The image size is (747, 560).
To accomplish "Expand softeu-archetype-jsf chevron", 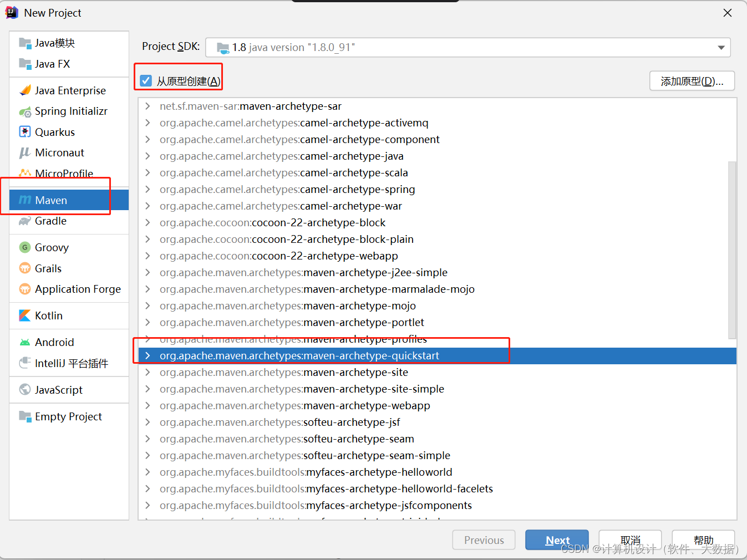I will (x=148, y=422).
